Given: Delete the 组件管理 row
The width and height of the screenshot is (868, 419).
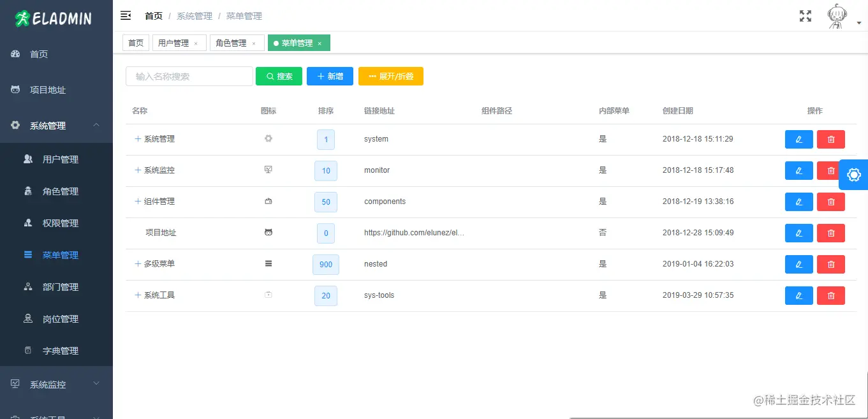Looking at the screenshot, I should 830,202.
